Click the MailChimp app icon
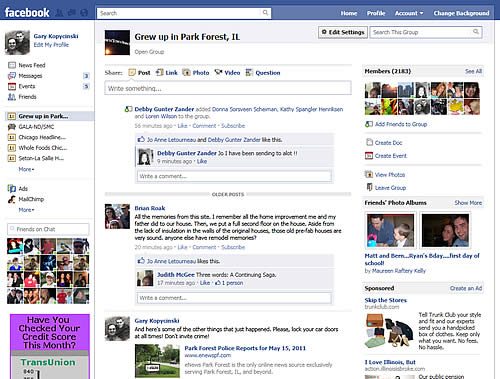 click(12, 199)
